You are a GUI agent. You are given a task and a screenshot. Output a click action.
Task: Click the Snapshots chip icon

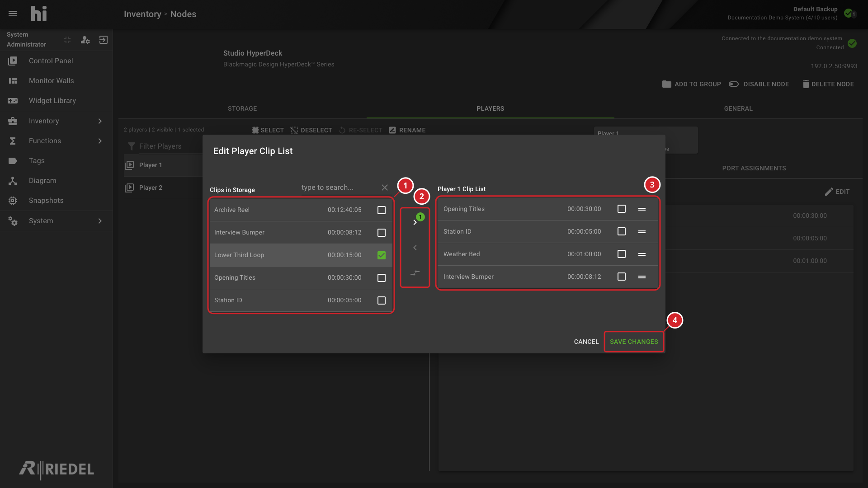[x=13, y=200]
